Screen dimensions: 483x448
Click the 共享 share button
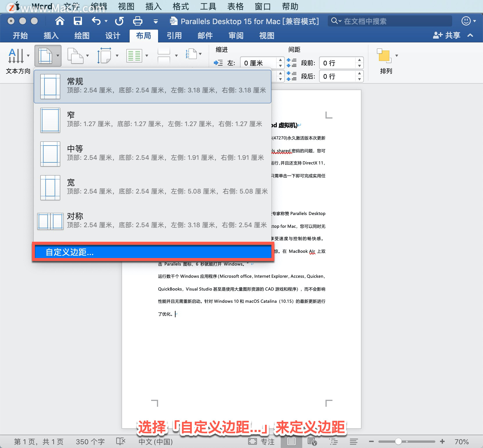point(447,35)
